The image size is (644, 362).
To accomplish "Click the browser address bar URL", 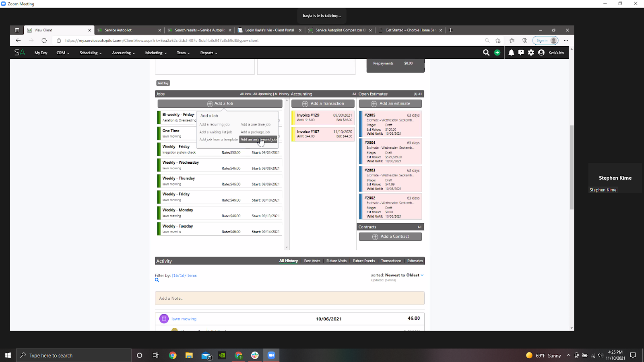I will pos(162,41).
